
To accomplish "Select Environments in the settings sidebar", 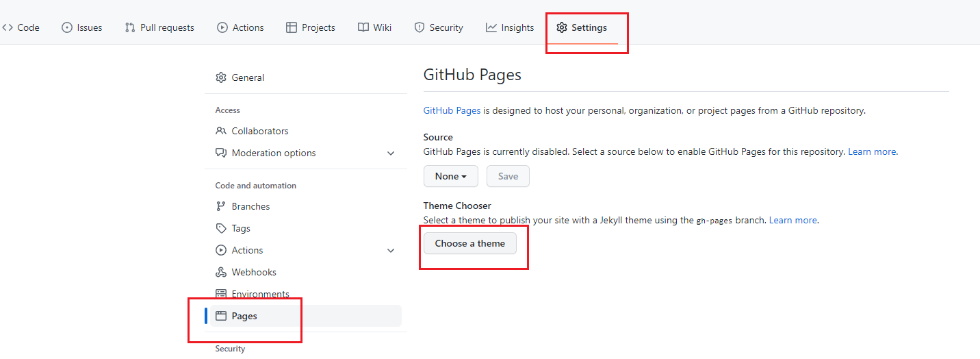I will tap(260, 294).
